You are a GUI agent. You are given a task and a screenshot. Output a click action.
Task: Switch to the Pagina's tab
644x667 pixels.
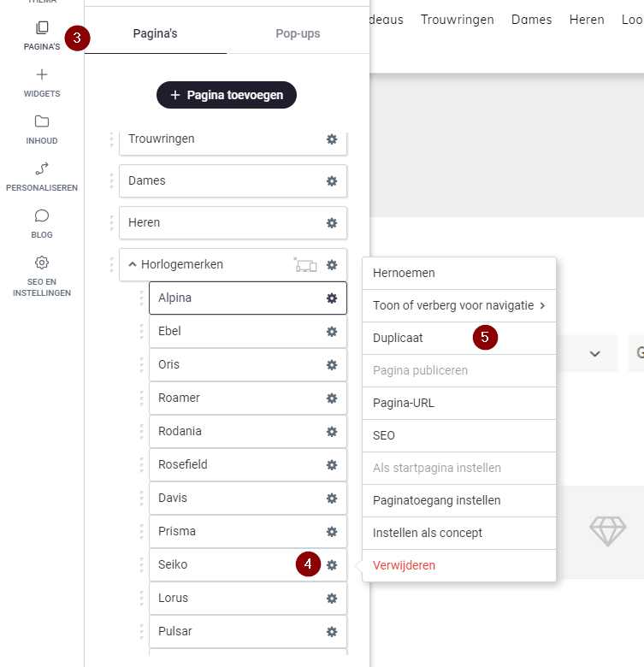tap(156, 33)
